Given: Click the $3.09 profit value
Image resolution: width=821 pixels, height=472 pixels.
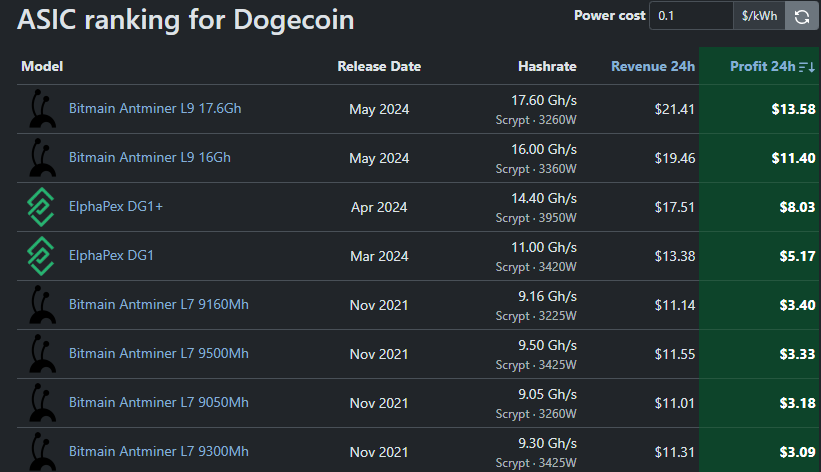Looking at the screenshot, I should 797,452.
